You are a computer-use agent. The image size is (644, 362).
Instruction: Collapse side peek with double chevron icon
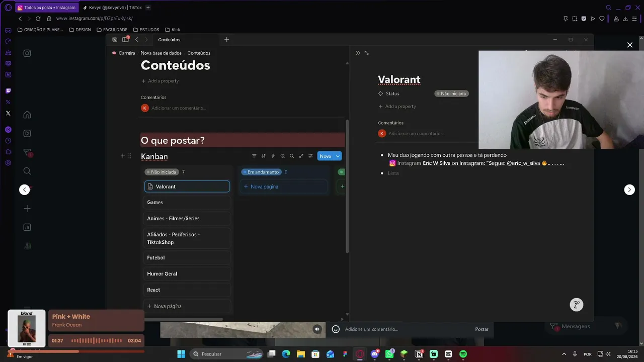[x=358, y=53]
